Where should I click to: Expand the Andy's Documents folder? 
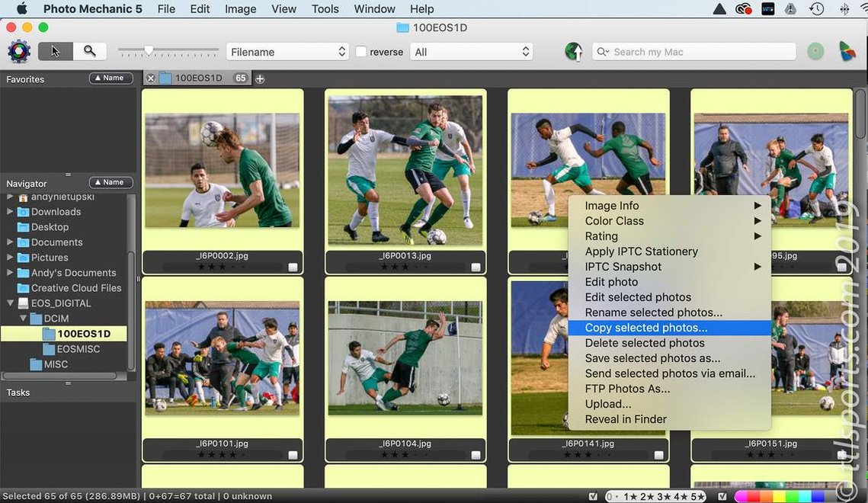pos(10,272)
